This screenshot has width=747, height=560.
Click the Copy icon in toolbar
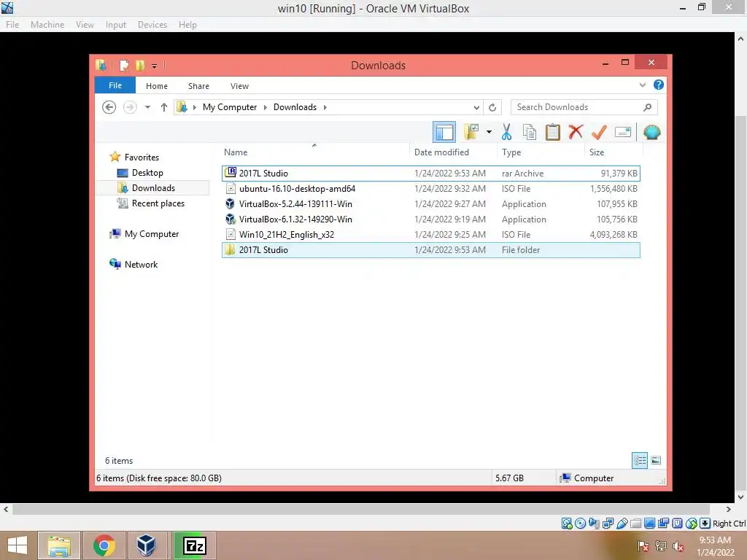pyautogui.click(x=530, y=132)
